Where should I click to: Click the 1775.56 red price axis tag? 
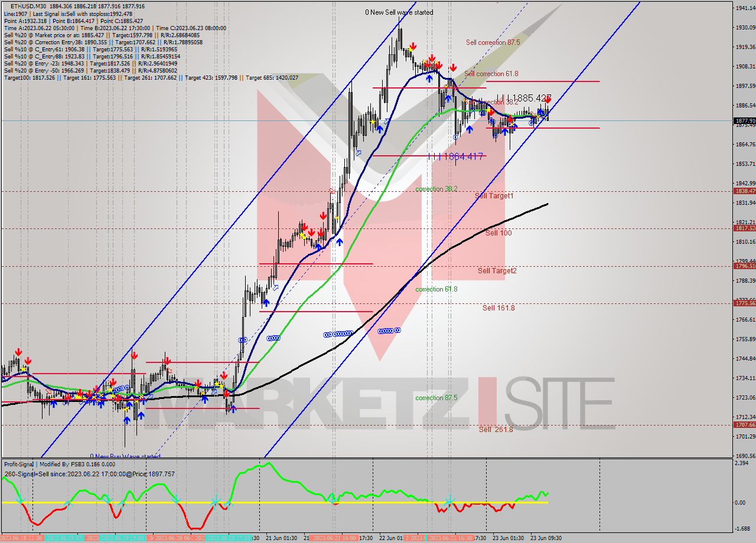pyautogui.click(x=744, y=303)
